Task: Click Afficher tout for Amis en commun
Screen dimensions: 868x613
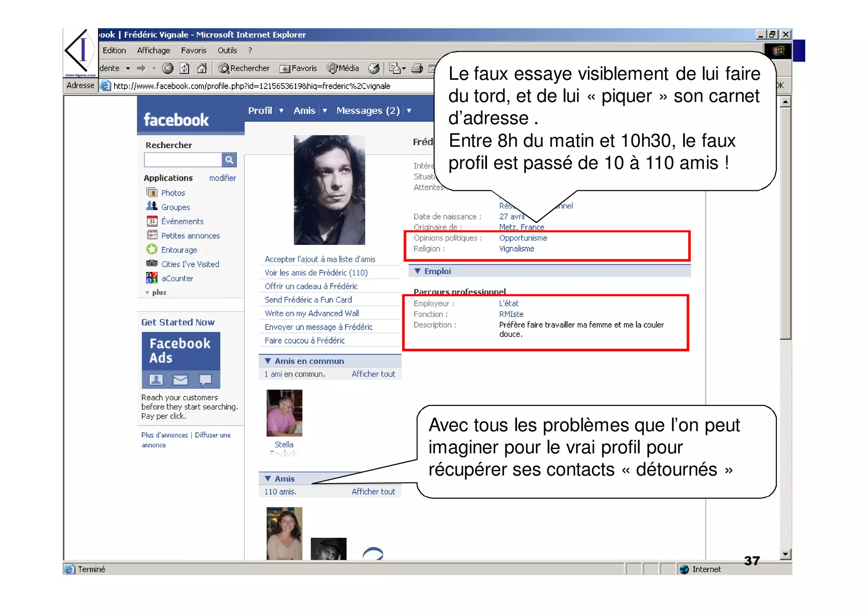Action: (x=373, y=374)
